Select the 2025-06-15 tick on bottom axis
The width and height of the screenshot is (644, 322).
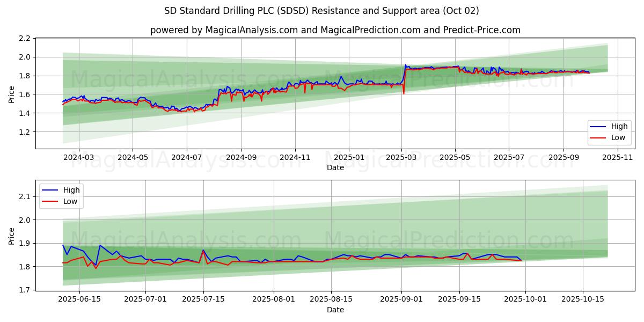(x=79, y=299)
